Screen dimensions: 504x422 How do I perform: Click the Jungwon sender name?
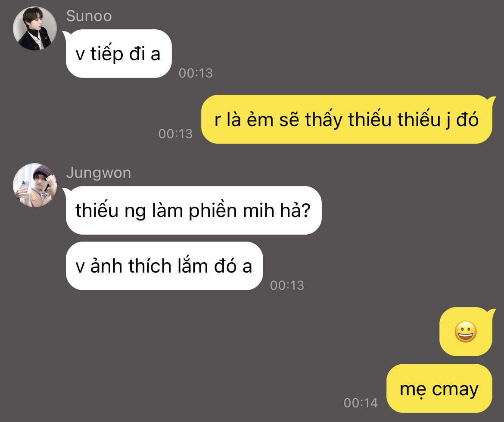99,173
